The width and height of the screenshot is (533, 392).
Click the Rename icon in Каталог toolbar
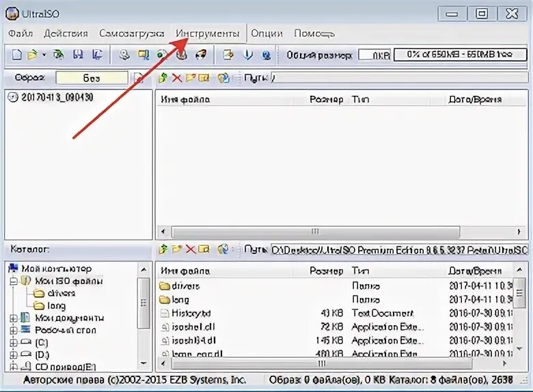204,249
